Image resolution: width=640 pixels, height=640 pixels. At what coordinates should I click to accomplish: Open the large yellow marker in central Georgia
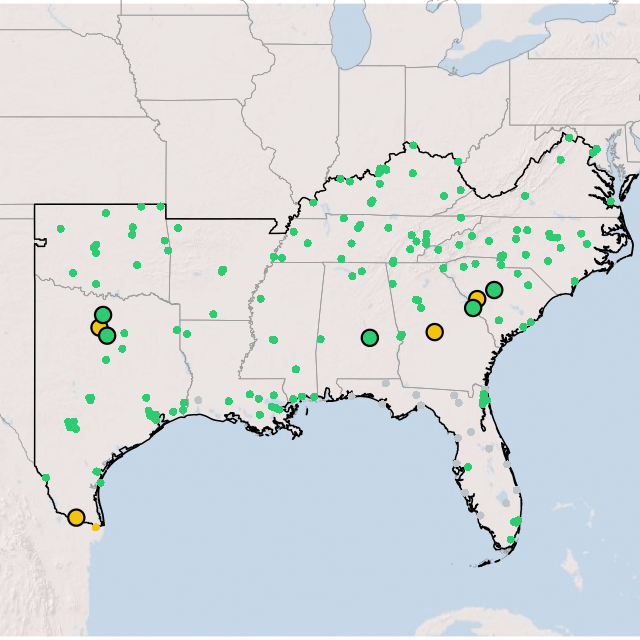tap(435, 332)
